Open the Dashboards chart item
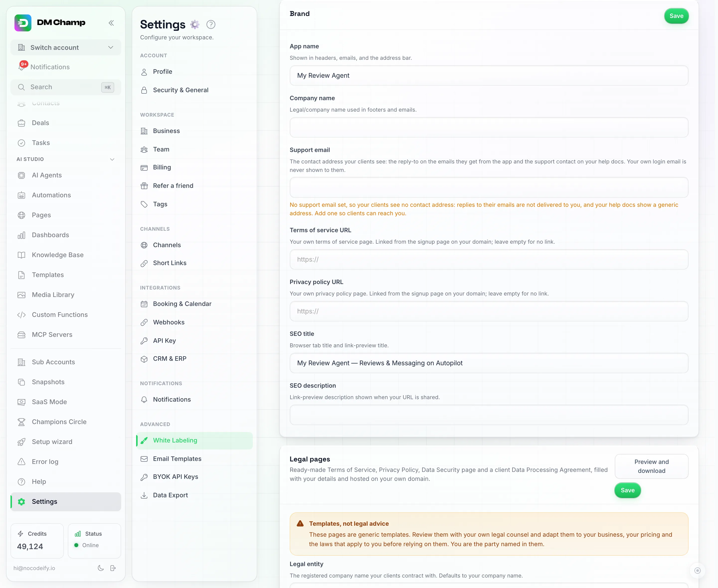The image size is (718, 588). tap(66, 235)
